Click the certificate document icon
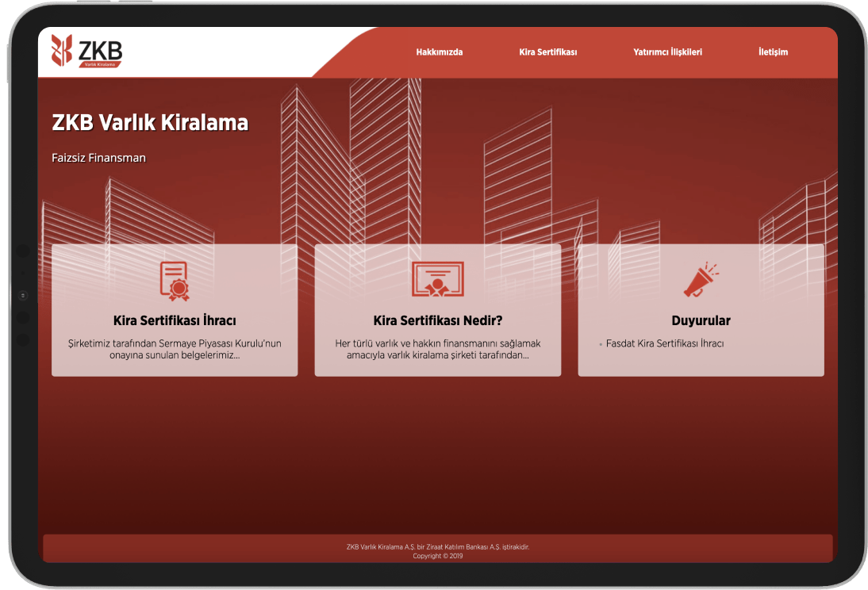 coord(175,282)
